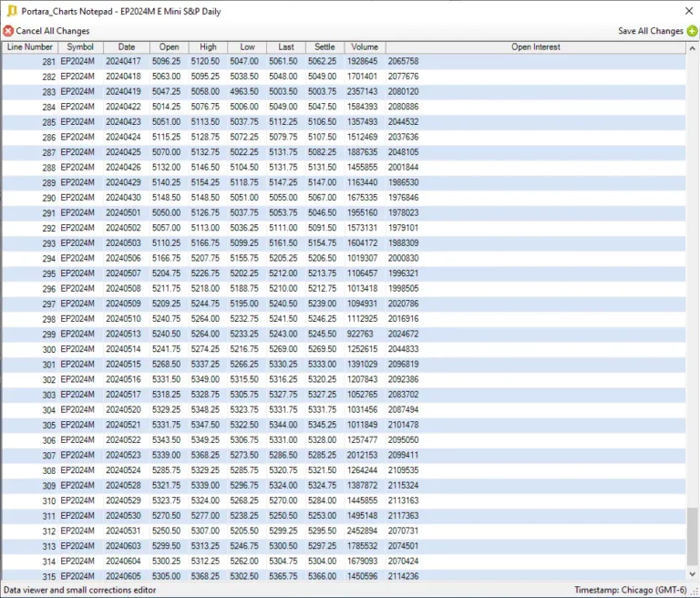Click the Date column header
The image size is (700, 598).
tap(127, 46)
